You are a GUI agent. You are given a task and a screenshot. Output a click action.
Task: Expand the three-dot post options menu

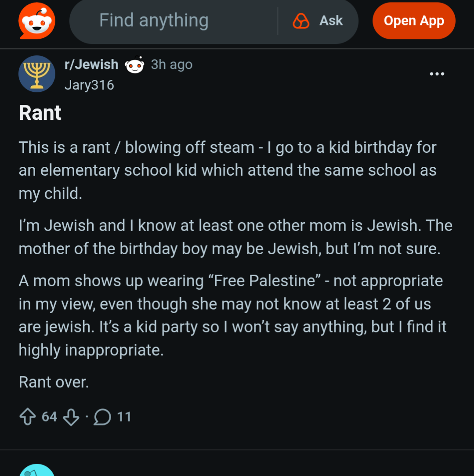(x=437, y=74)
